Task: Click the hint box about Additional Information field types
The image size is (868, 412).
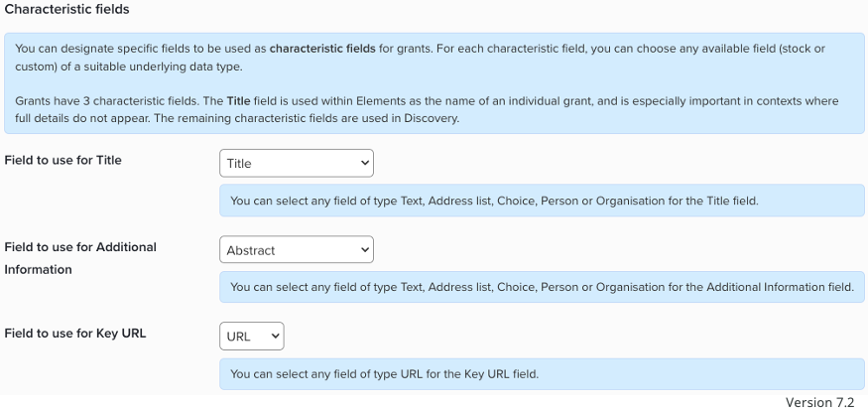Action: [x=542, y=288]
